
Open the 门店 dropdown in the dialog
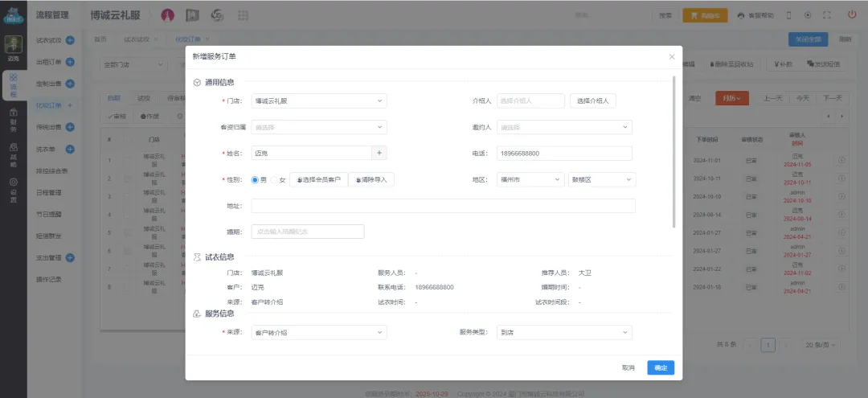pos(318,101)
